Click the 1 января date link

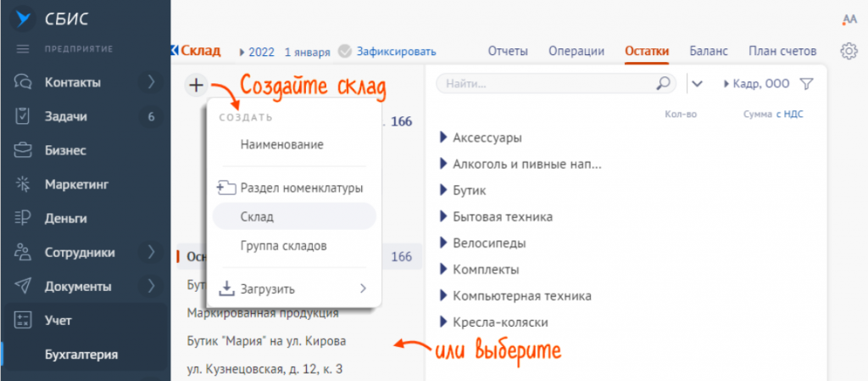[x=307, y=52]
